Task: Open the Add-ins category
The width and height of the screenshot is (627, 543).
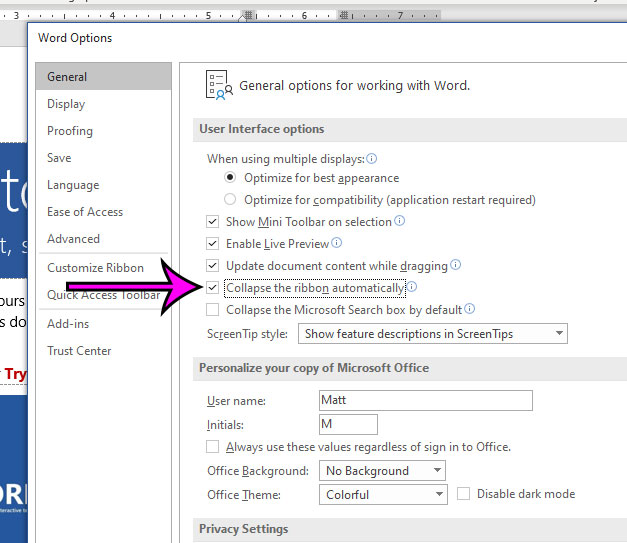Action: [x=103, y=323]
